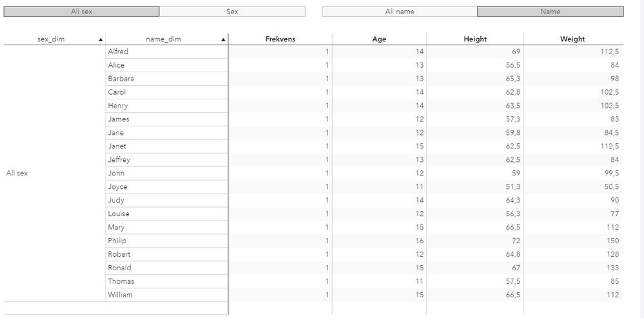644x318 pixels.
Task: Select Joyce's height value 51,3
Action: click(513, 186)
